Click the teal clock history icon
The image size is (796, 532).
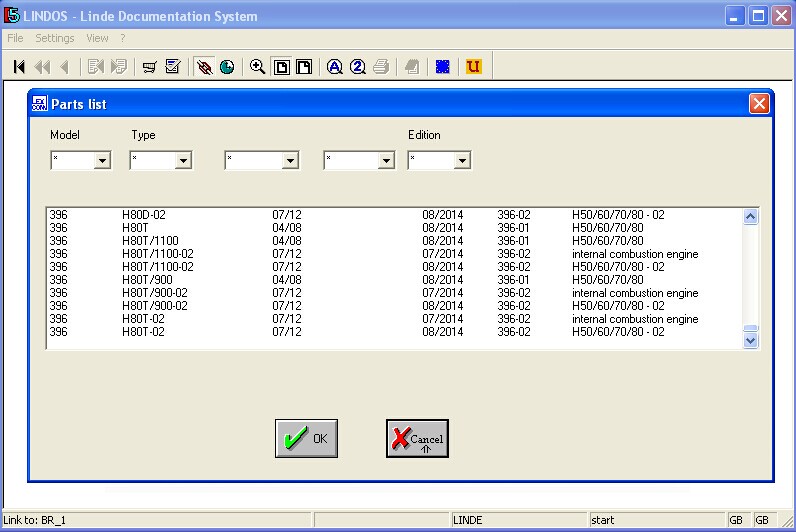point(227,66)
